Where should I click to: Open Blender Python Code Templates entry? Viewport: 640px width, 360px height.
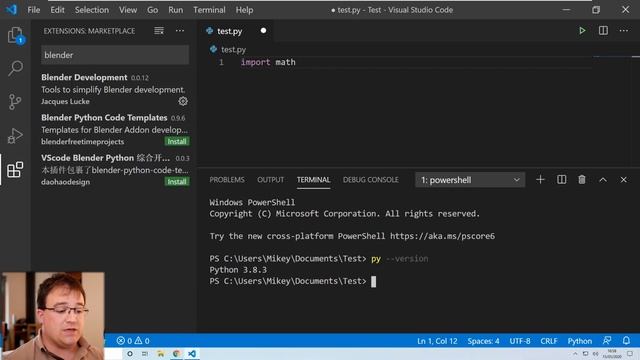115,129
